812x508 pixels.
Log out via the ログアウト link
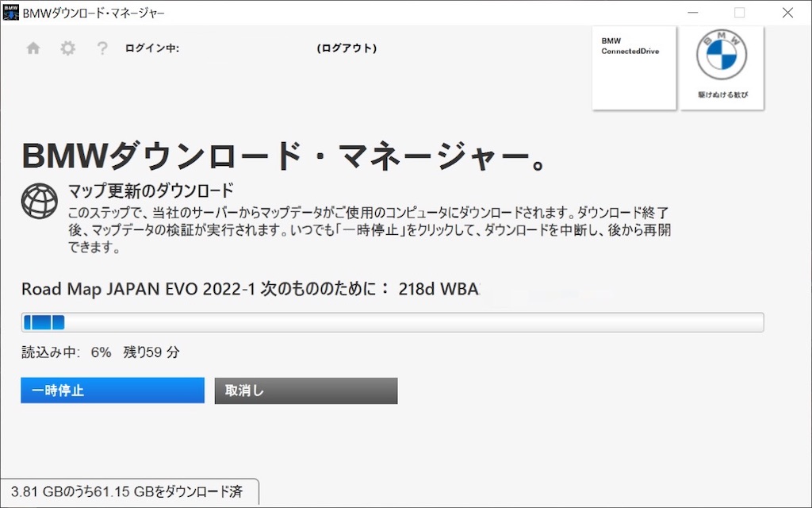click(x=347, y=48)
